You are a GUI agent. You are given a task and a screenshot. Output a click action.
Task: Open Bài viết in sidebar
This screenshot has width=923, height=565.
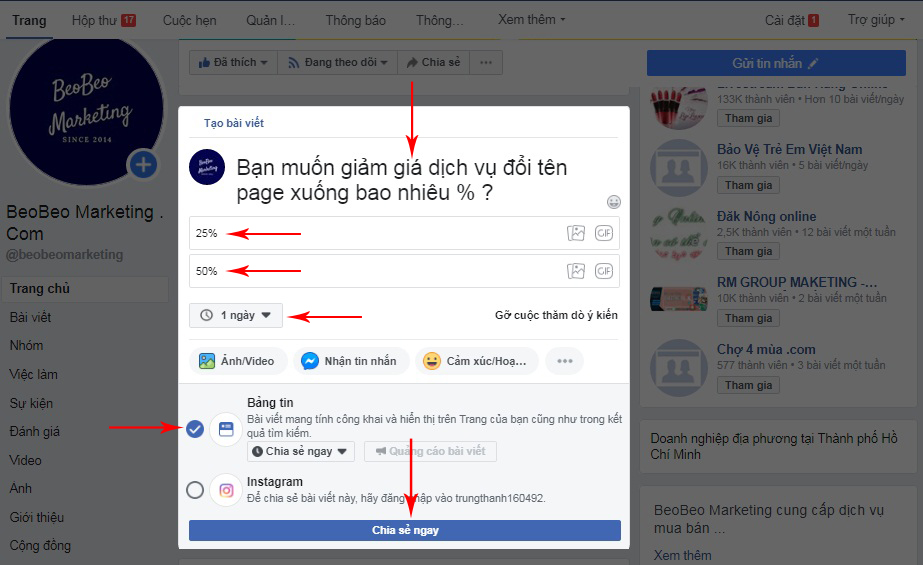[x=31, y=317]
